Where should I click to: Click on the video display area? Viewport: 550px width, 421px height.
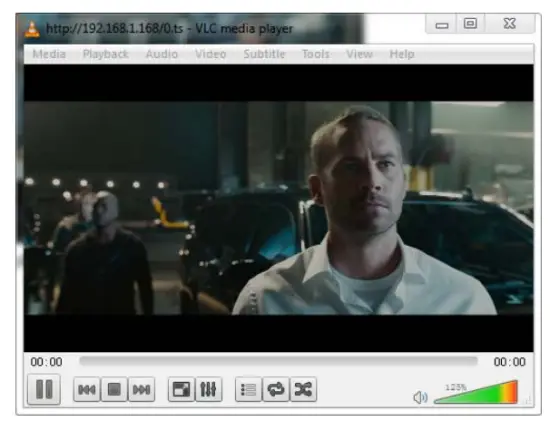(279, 208)
